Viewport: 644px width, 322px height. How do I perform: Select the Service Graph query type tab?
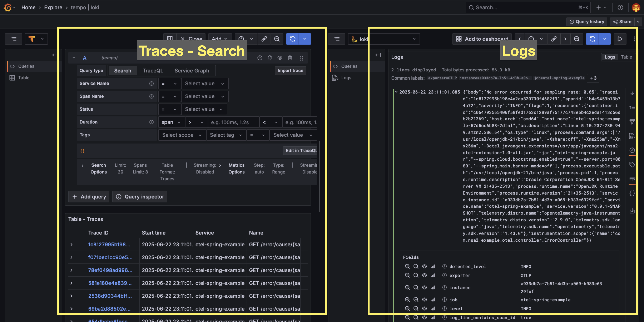pyautogui.click(x=192, y=71)
